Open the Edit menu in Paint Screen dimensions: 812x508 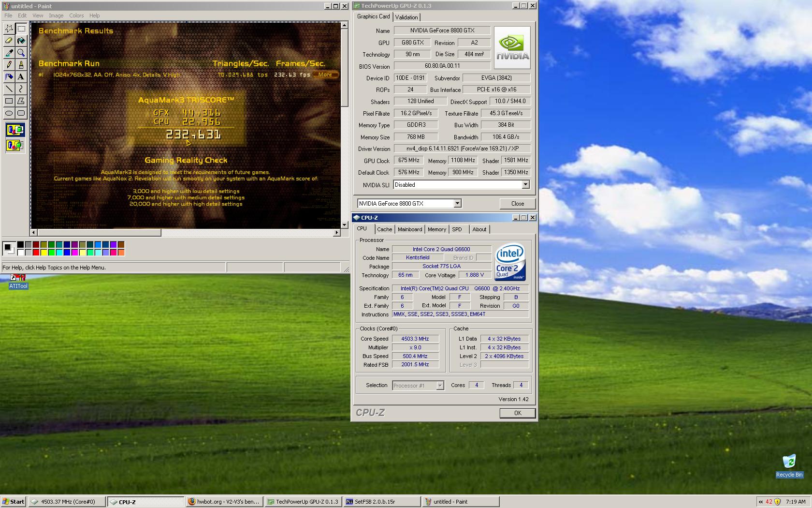(22, 15)
